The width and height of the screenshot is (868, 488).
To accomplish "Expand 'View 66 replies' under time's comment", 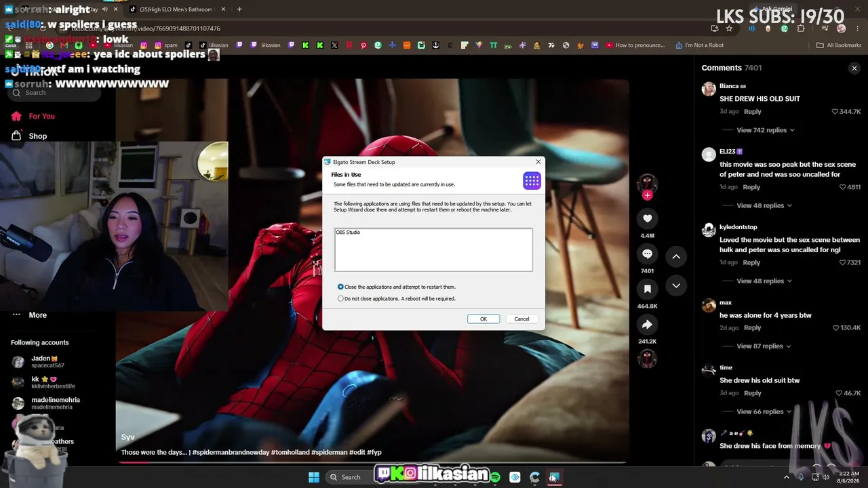I will pyautogui.click(x=764, y=411).
